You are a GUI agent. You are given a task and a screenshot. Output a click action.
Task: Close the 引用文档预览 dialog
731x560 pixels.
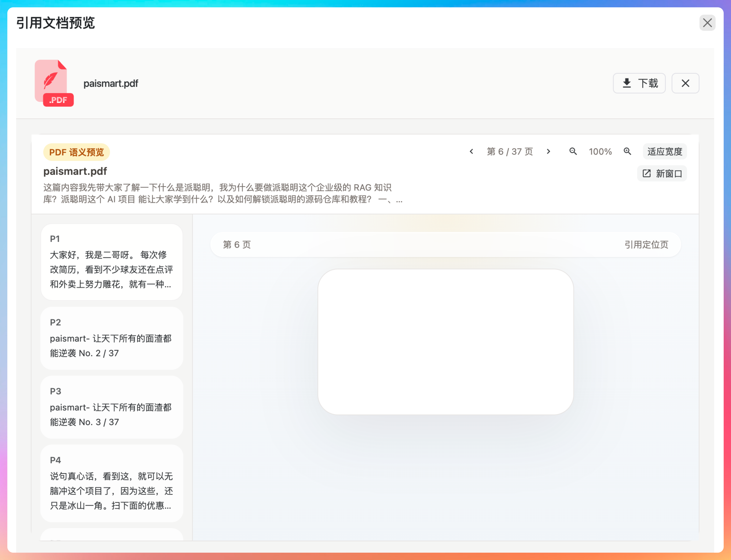pos(707,23)
